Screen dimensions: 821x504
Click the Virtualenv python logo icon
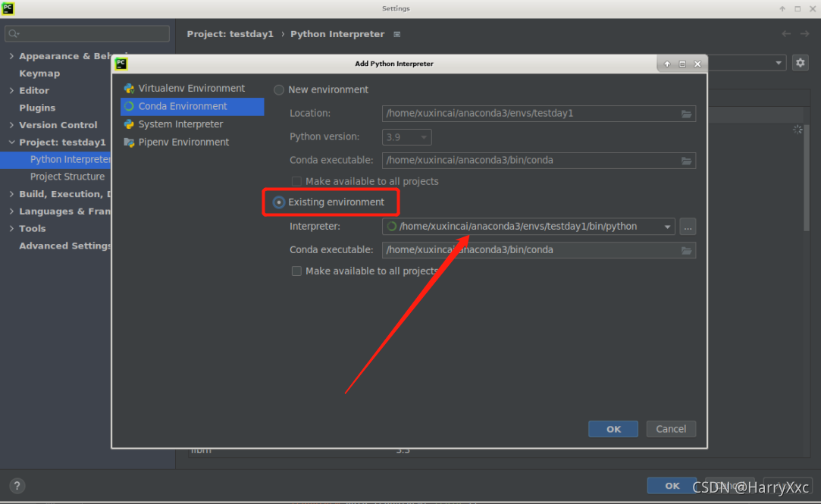click(x=129, y=89)
